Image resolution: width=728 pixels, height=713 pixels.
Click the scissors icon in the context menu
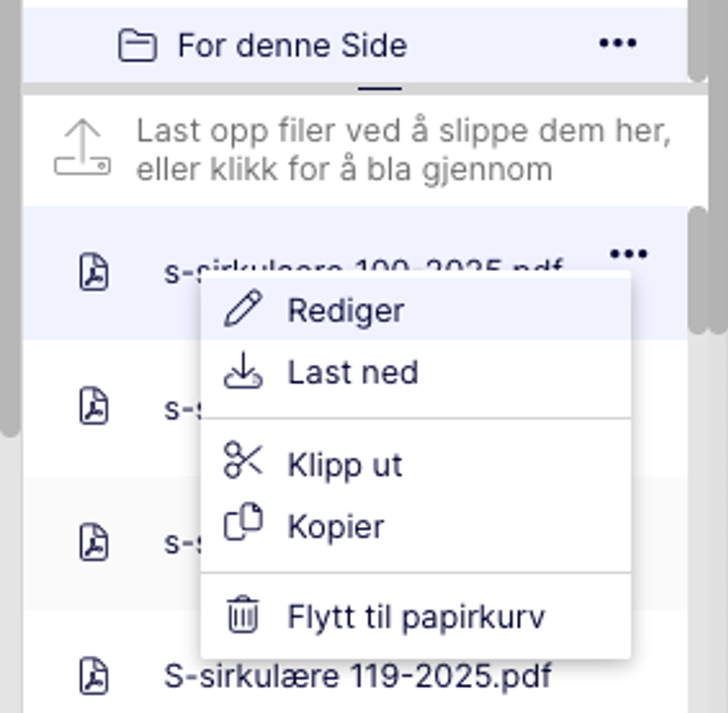[x=243, y=460]
